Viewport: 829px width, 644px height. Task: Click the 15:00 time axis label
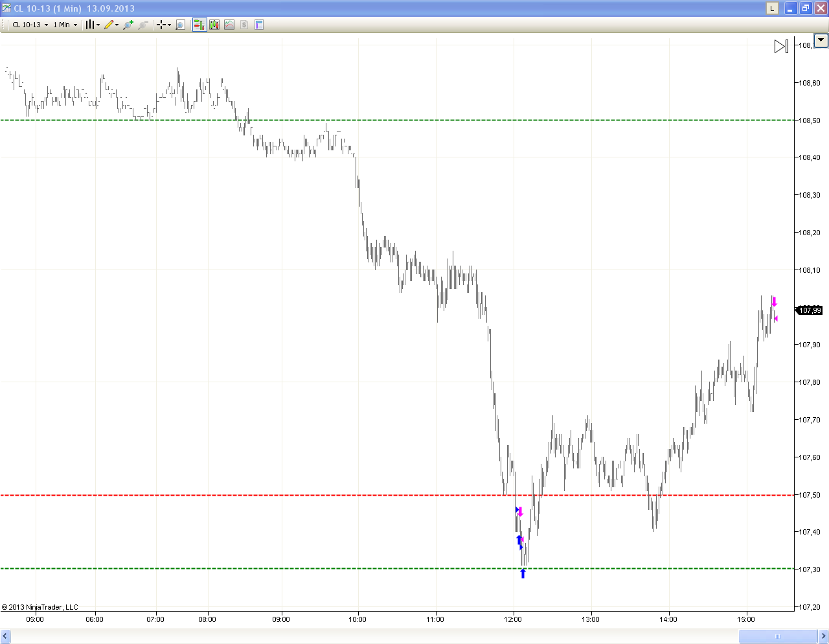pos(746,619)
